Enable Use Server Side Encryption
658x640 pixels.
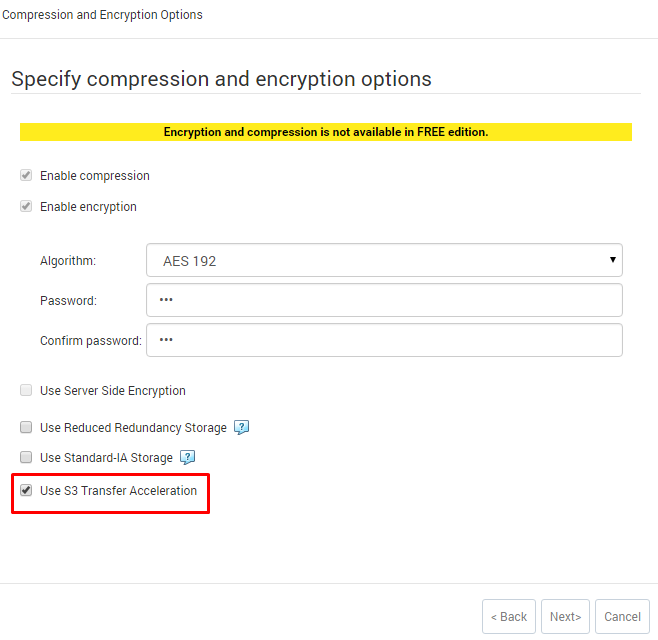tap(26, 390)
